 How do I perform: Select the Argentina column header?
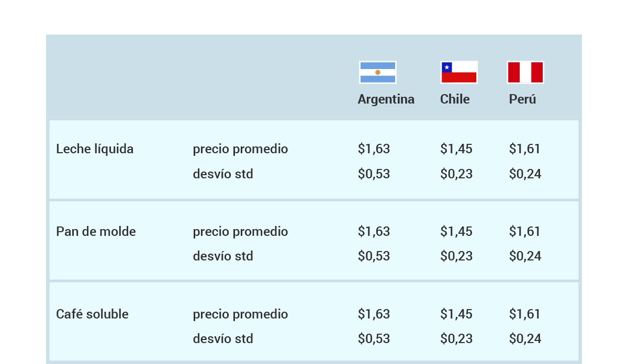coord(386,99)
